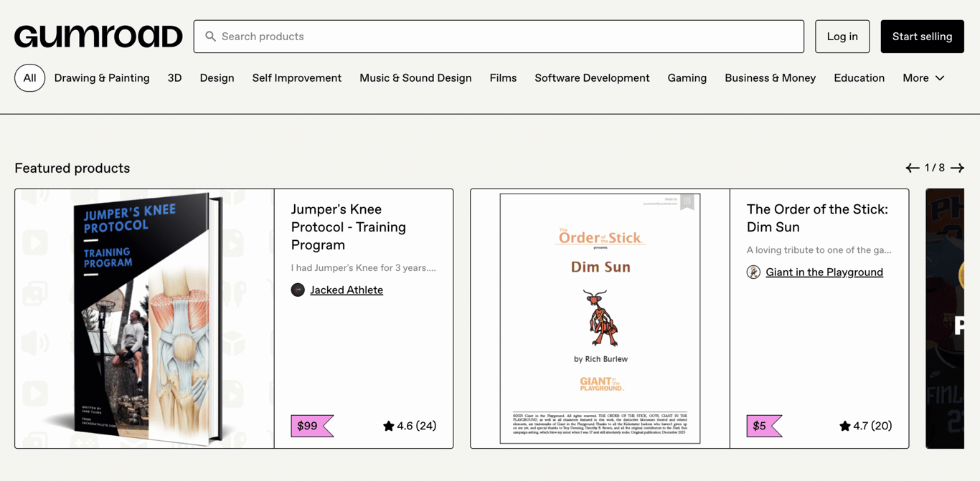Click the search magnifier icon
980x481 pixels.
[x=210, y=37]
